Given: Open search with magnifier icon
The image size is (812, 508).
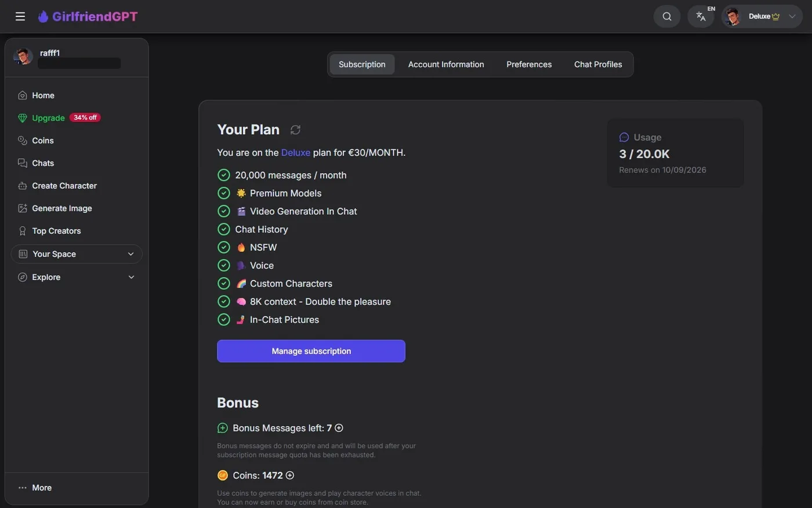Looking at the screenshot, I should (x=667, y=16).
